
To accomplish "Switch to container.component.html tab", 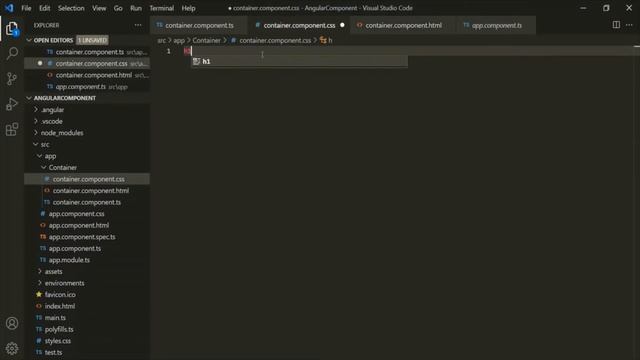I will tap(402, 25).
